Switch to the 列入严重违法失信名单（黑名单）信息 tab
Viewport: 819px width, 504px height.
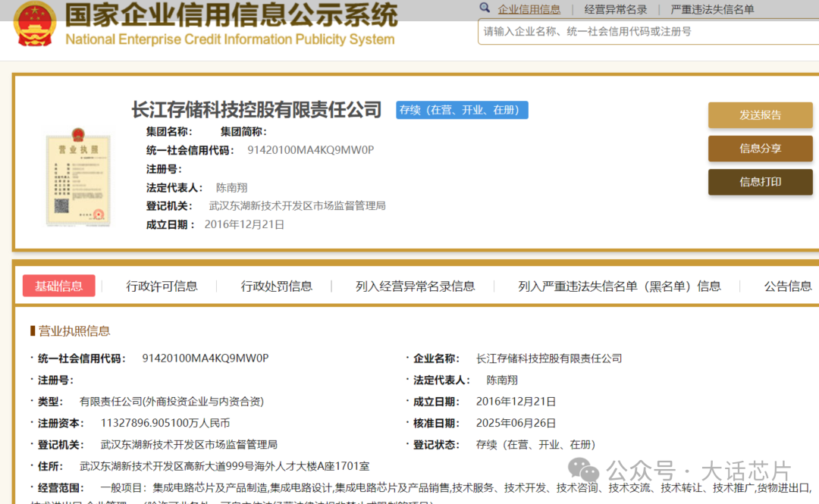pos(619,286)
